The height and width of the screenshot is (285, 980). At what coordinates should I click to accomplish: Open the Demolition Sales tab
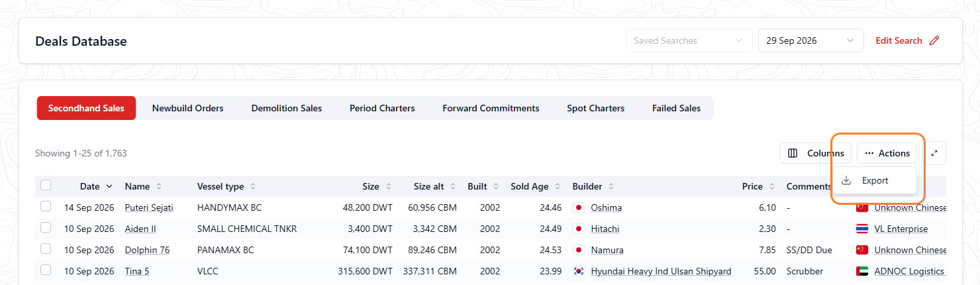point(287,108)
